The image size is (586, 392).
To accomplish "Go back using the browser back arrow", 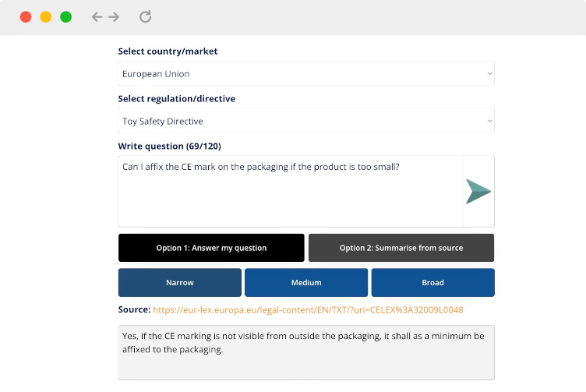I will [97, 17].
